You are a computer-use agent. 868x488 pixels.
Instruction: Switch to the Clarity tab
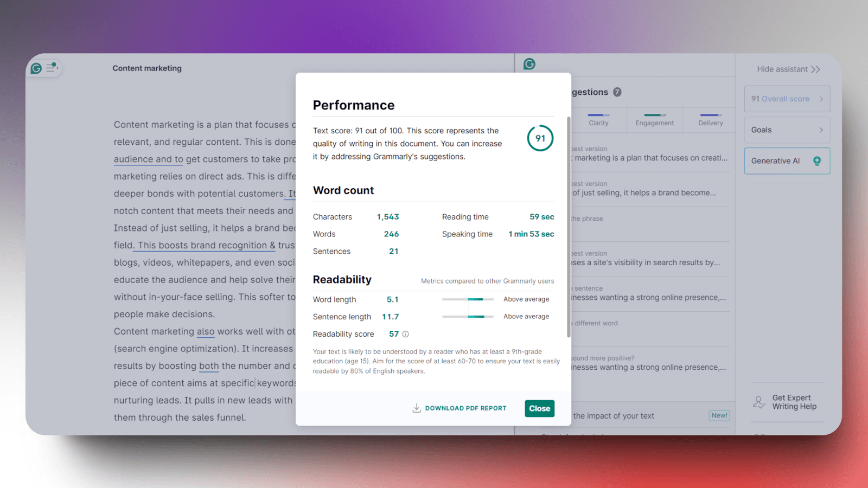[598, 120]
